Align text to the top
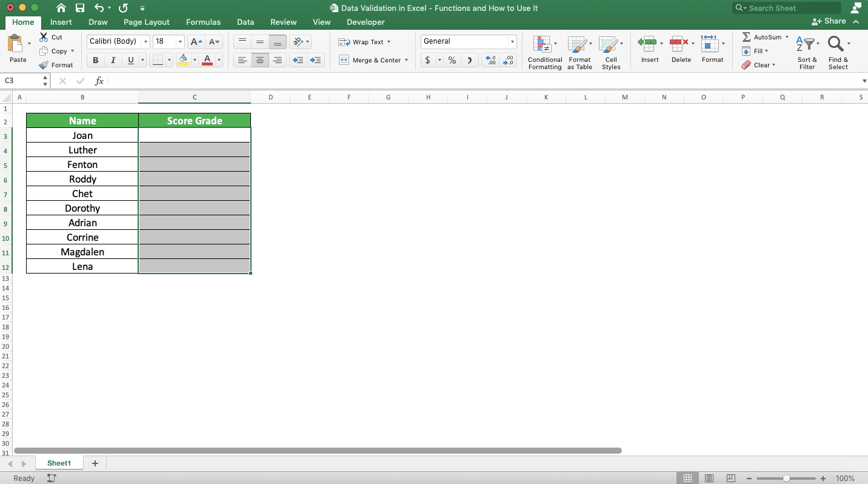The width and height of the screenshot is (868, 484). pyautogui.click(x=242, y=42)
